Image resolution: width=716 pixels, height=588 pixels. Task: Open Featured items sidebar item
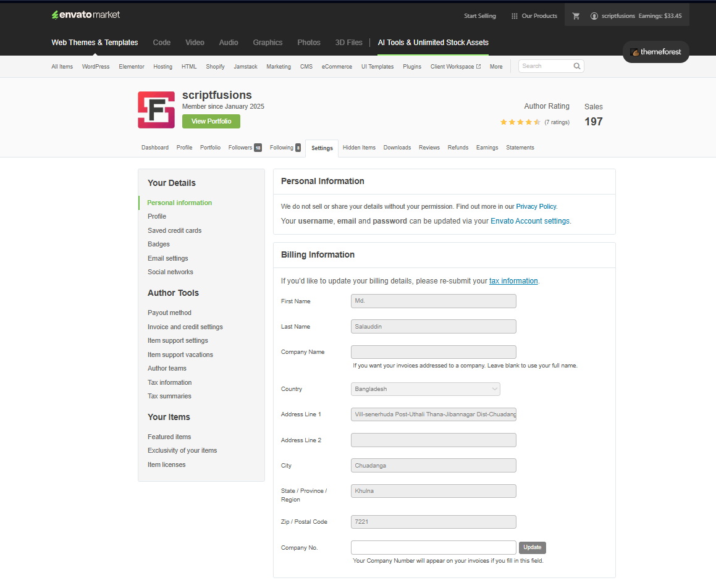click(169, 437)
